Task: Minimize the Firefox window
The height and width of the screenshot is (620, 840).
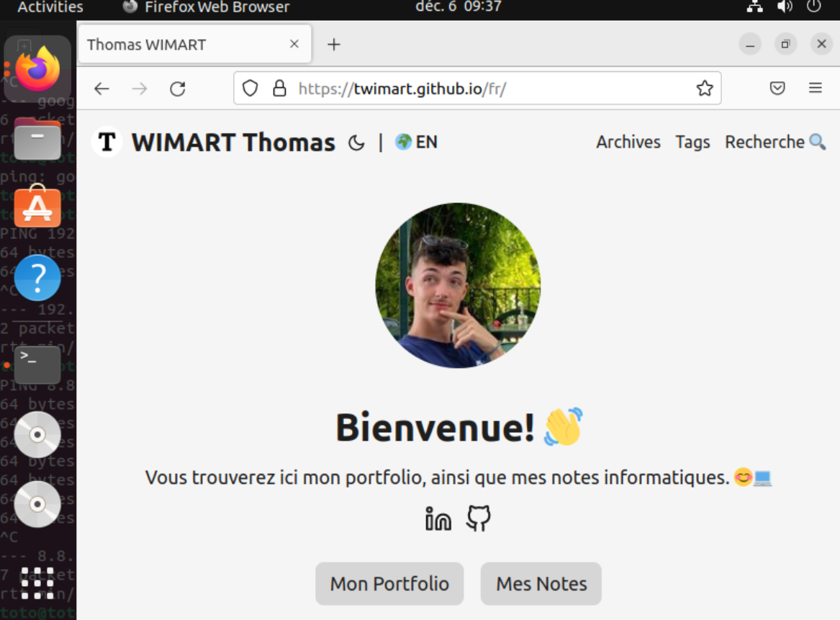Action: [x=750, y=44]
